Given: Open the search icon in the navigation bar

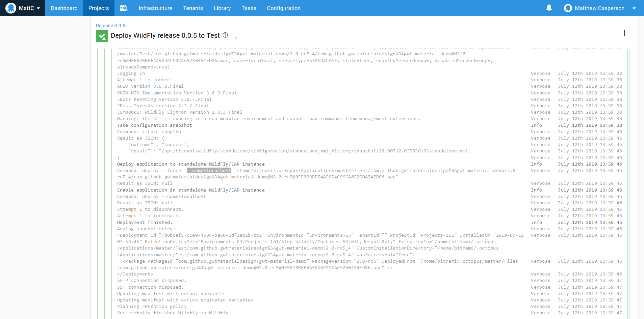Looking at the screenshot, I should pos(124,8).
